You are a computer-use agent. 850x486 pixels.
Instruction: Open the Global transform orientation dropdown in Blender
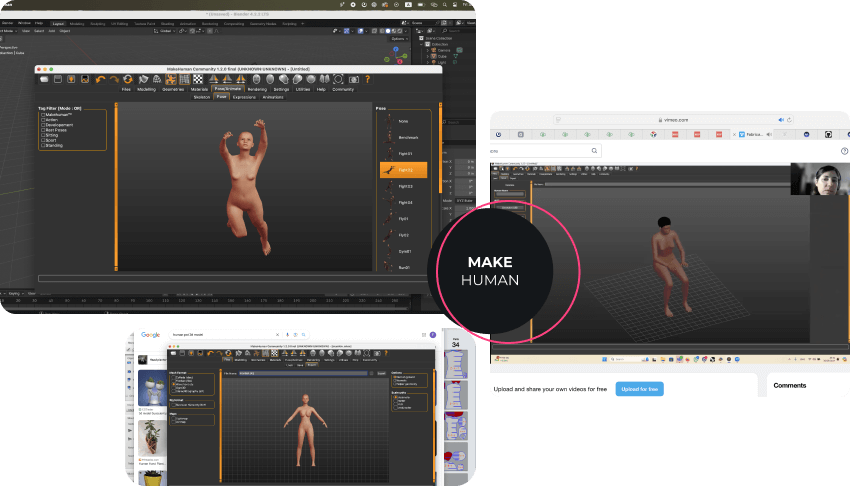pos(164,31)
